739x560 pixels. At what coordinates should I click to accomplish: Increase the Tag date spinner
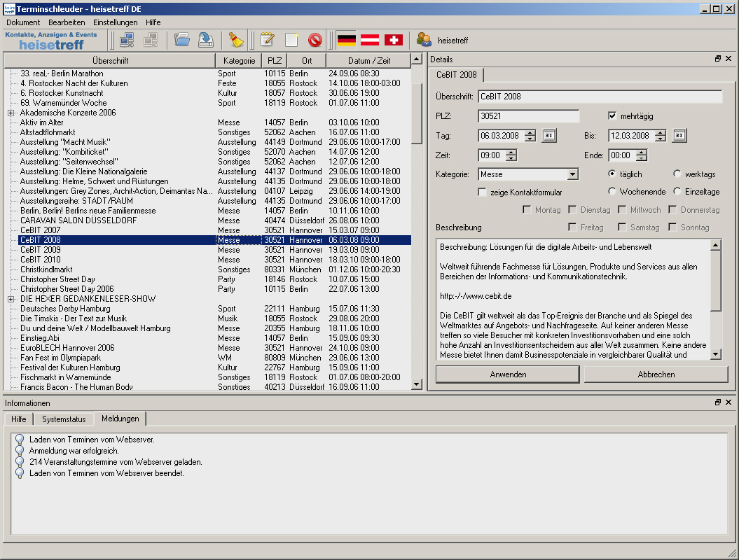tap(530, 133)
